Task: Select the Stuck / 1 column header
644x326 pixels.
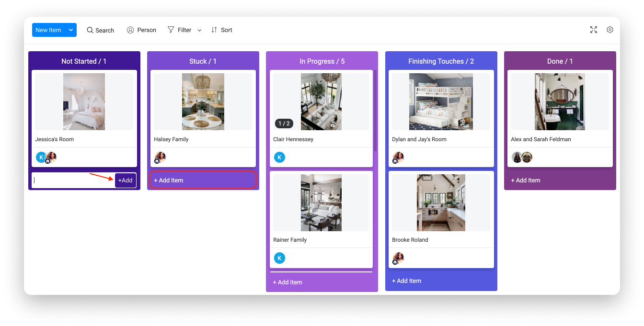Action: (x=203, y=61)
